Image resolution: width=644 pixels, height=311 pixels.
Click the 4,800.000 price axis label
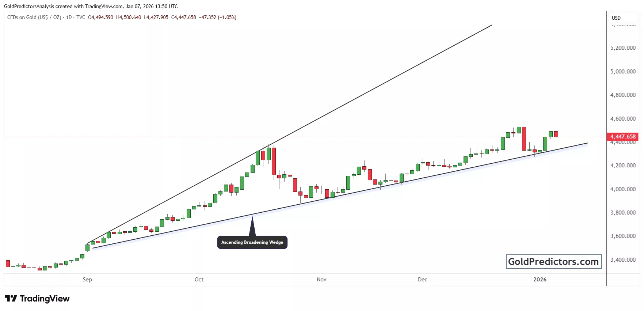[623, 95]
